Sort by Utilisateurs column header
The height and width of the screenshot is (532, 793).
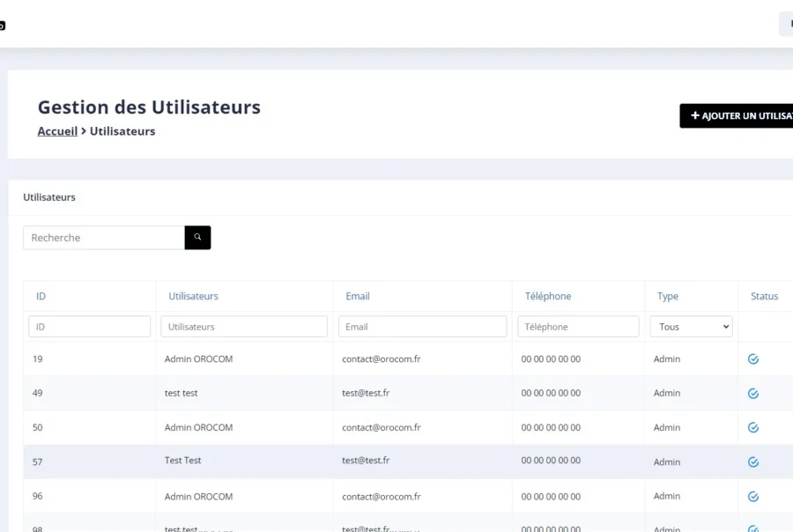tap(194, 297)
